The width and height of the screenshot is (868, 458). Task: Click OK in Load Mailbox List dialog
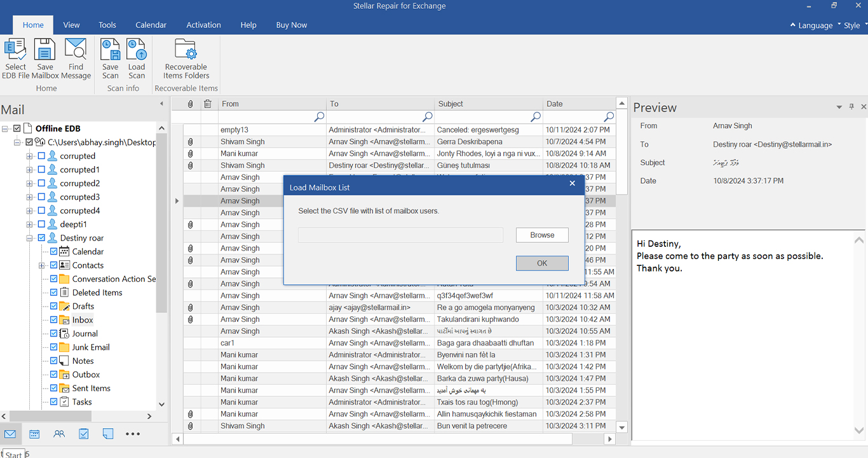pos(542,263)
